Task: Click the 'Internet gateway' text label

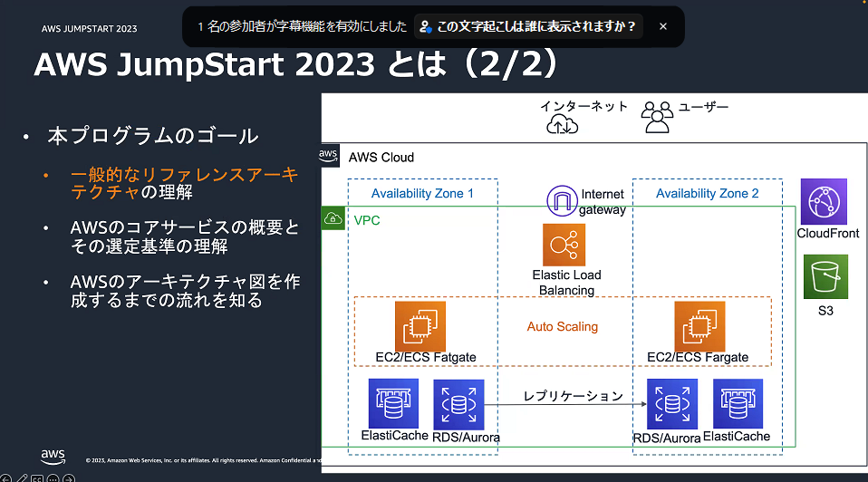Action: click(603, 201)
